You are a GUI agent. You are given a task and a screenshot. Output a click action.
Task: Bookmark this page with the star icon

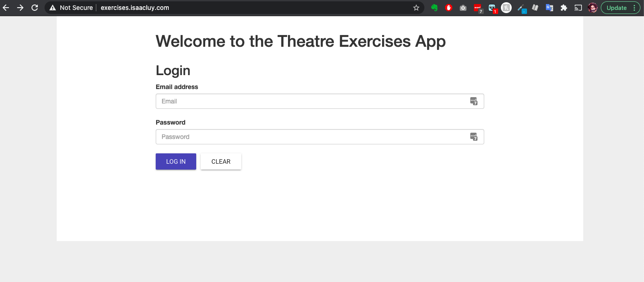(416, 8)
